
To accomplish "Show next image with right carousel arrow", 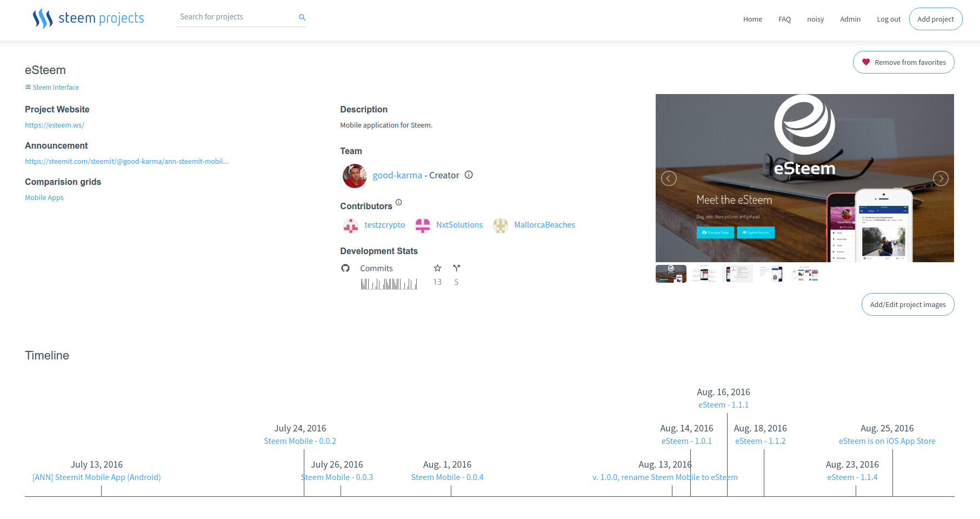I will (x=941, y=178).
